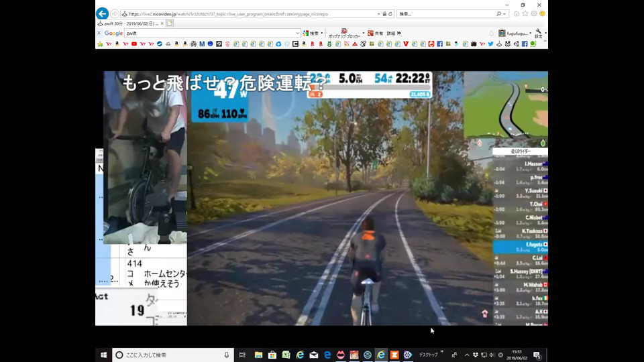This screenshot has height=362, width=644.
Task: Click the magnifier search icon
Action: point(498,14)
